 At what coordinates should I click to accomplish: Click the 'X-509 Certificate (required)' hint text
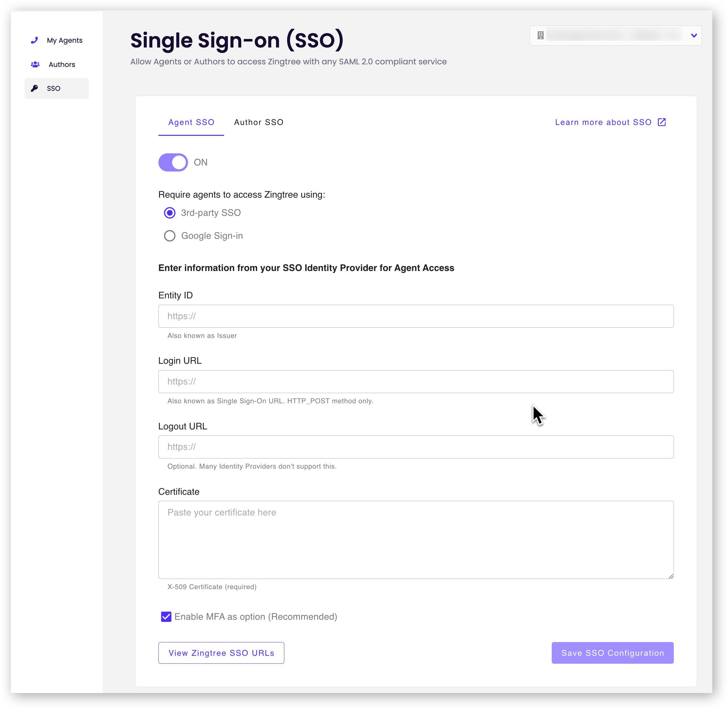tap(212, 587)
